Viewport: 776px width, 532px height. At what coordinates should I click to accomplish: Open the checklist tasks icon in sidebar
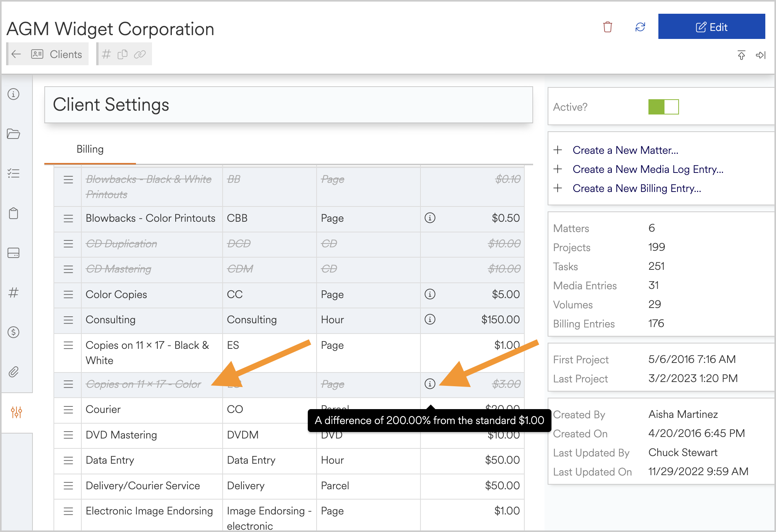13,173
